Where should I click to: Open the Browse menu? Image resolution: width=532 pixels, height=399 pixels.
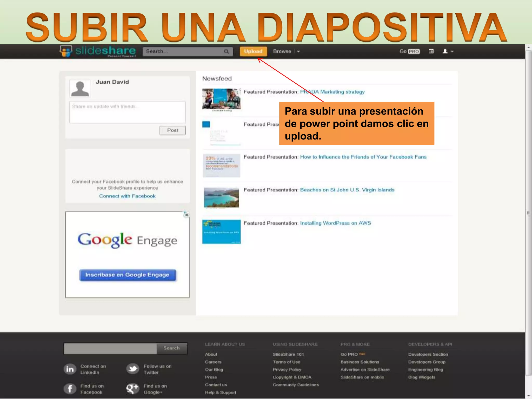[x=282, y=51]
